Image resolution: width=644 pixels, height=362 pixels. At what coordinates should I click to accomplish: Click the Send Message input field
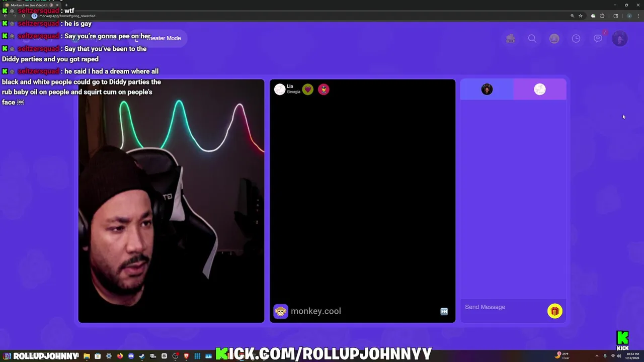point(503,307)
